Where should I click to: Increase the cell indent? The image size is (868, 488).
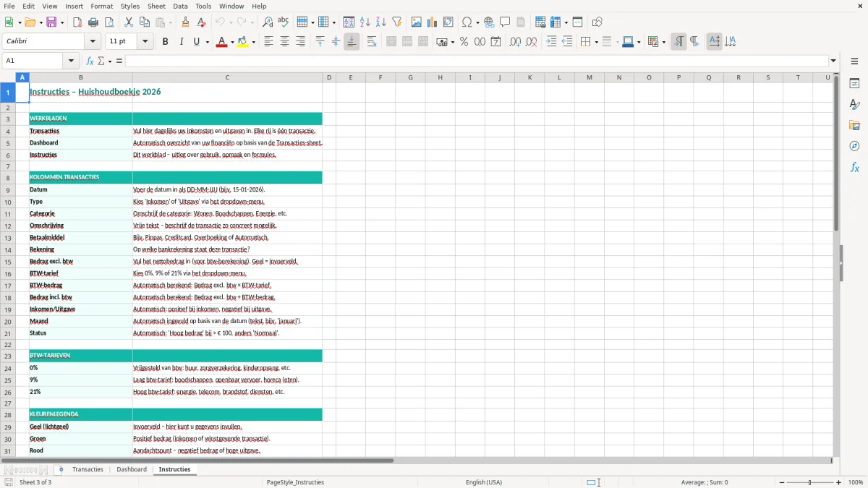551,42
